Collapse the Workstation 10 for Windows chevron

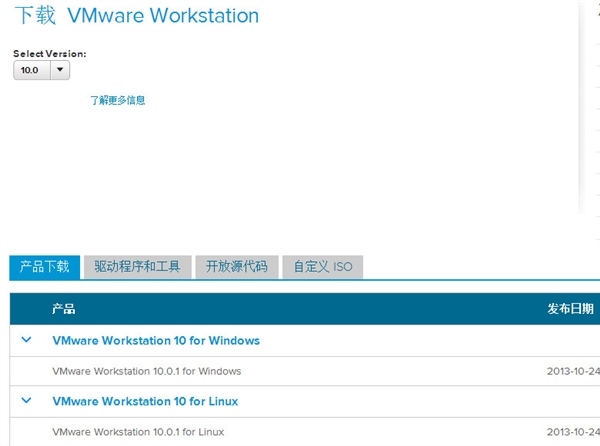click(27, 340)
